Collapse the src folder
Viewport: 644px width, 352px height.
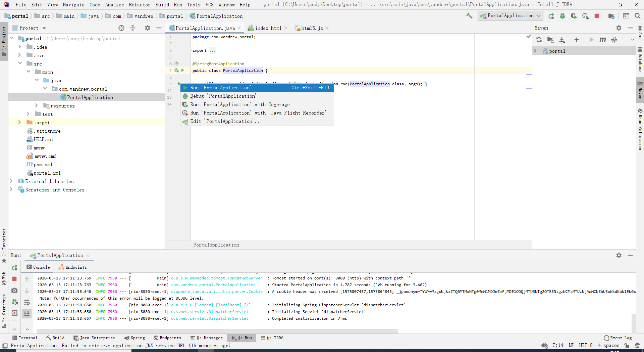point(19,63)
